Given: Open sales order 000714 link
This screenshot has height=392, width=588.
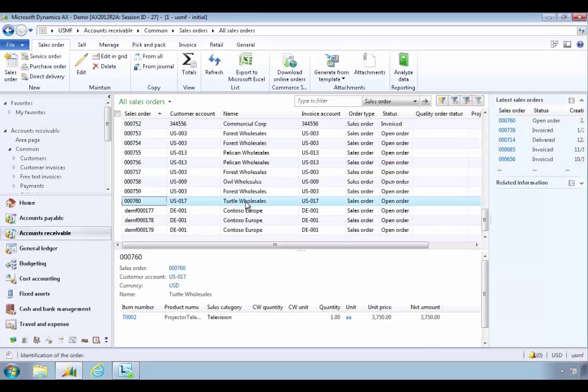Looking at the screenshot, I should [x=507, y=140].
